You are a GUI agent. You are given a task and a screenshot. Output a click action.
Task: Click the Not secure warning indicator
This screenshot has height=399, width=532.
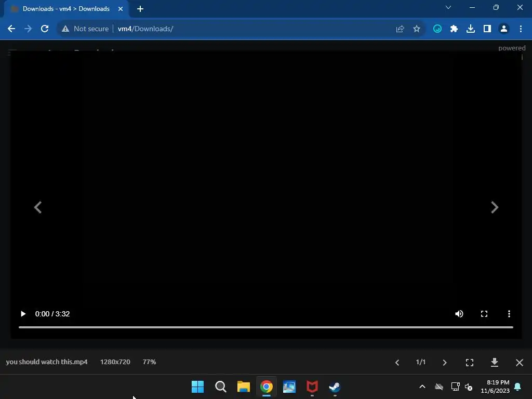85,29
